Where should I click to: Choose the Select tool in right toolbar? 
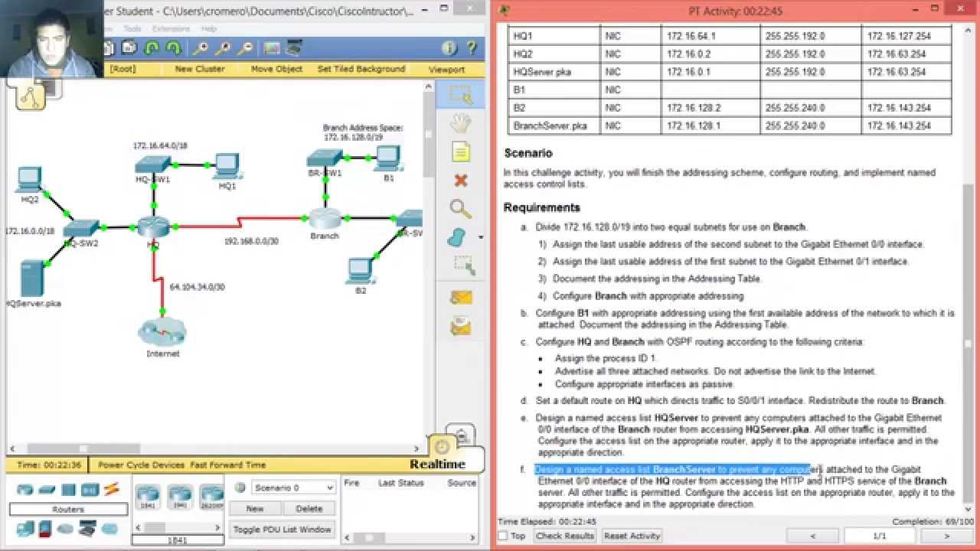coord(460,94)
